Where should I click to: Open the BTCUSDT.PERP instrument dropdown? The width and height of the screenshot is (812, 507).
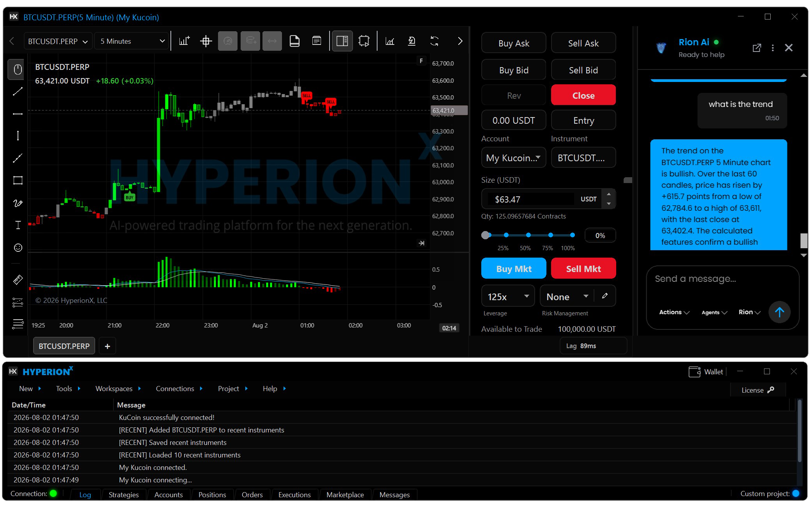coord(58,41)
